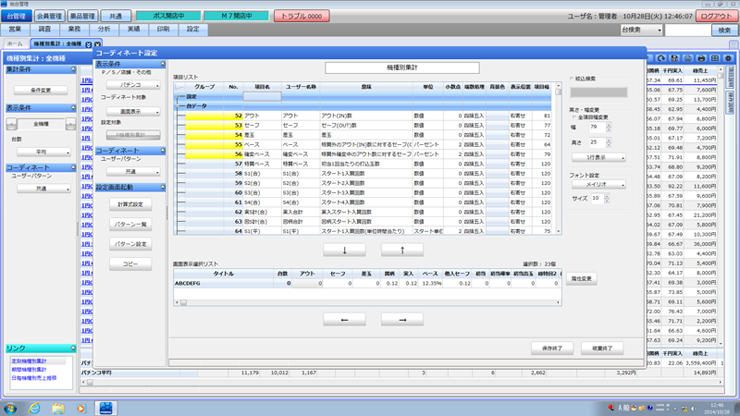Open the 1行表示 dropdown
The height and width of the screenshot is (416, 740).
tap(599, 157)
